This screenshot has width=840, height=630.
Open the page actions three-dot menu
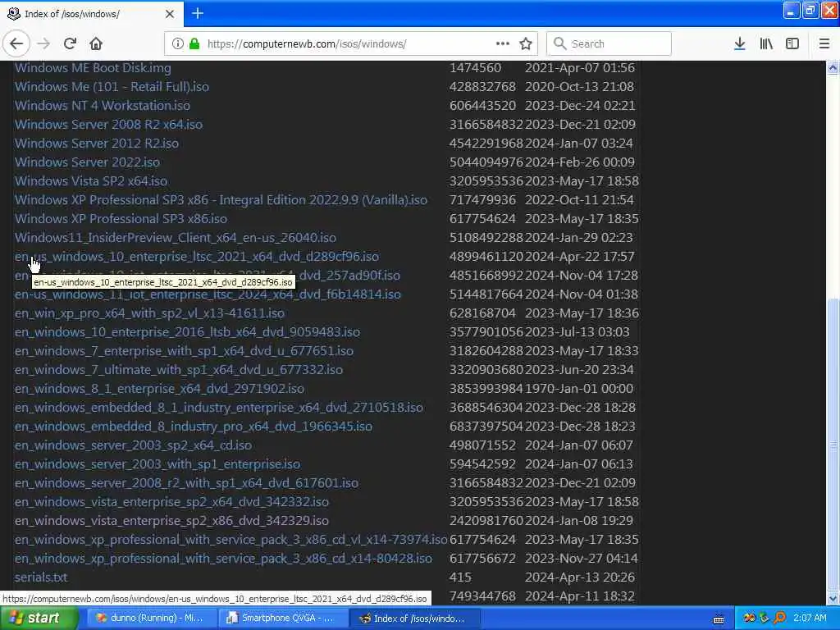point(503,43)
